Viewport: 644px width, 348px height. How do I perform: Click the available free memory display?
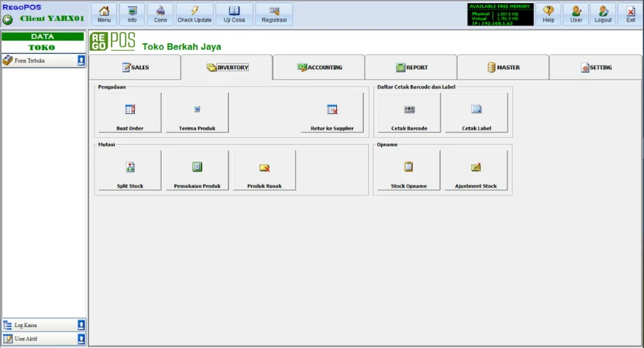click(x=500, y=14)
